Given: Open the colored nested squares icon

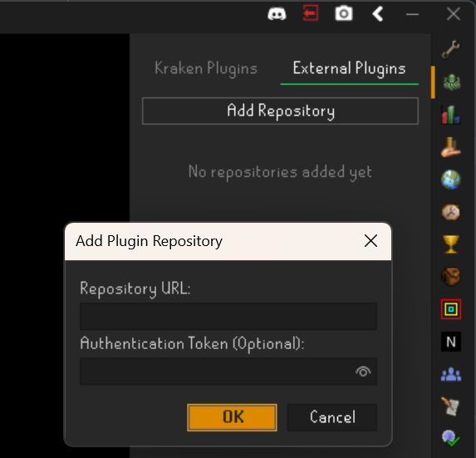Looking at the screenshot, I should pyautogui.click(x=451, y=309).
